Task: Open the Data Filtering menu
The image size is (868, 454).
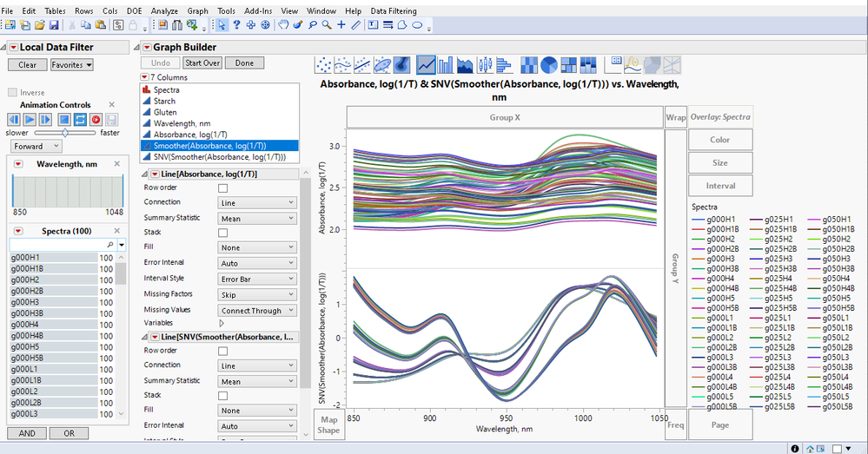Action: (x=393, y=10)
